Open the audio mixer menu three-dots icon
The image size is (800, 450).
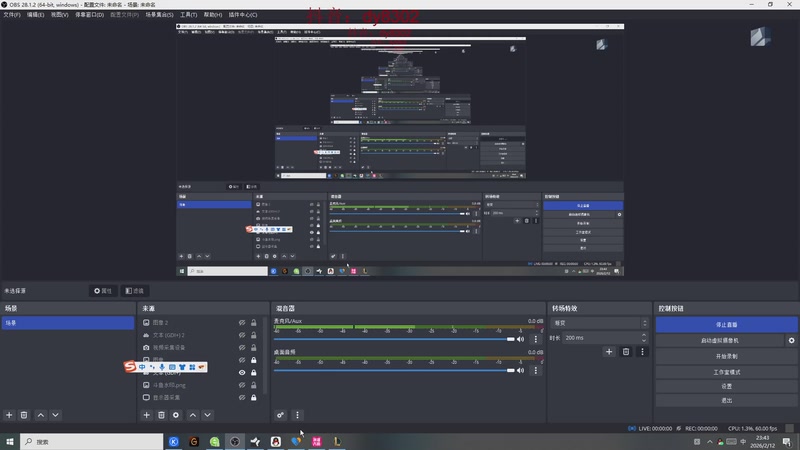click(x=297, y=415)
